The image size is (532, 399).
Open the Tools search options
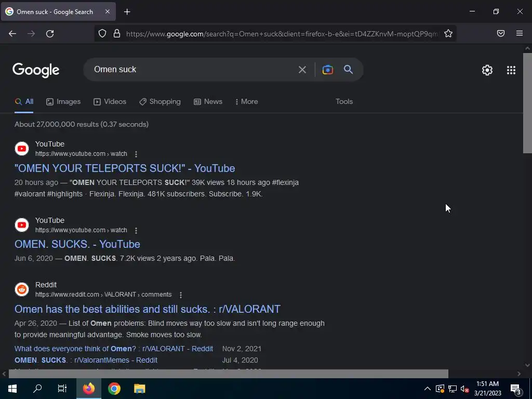[344, 101]
